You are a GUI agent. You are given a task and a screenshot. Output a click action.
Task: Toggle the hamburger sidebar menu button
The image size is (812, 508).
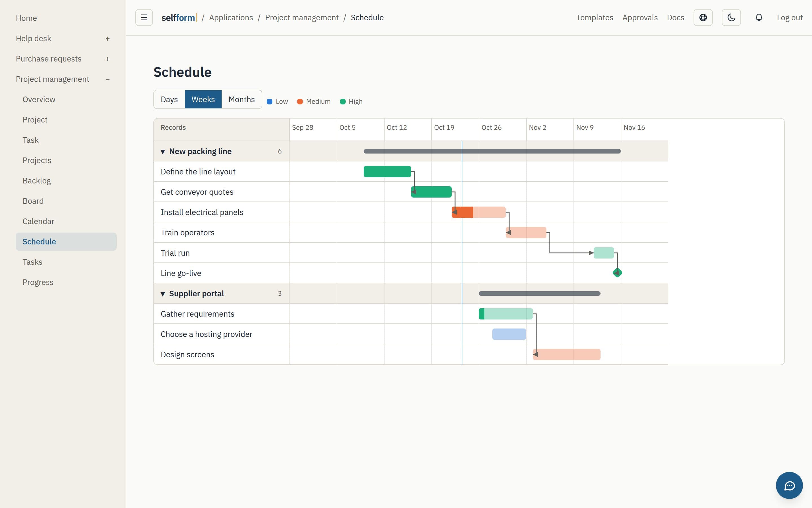click(x=144, y=17)
